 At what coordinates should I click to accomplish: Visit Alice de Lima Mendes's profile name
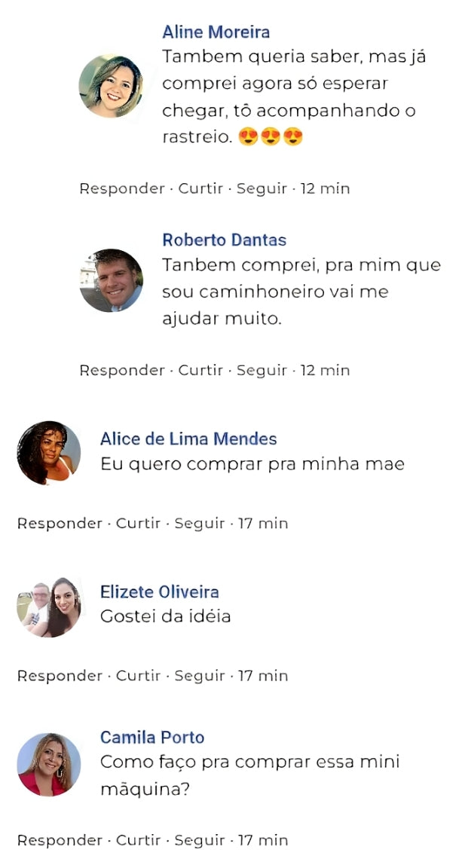click(188, 439)
